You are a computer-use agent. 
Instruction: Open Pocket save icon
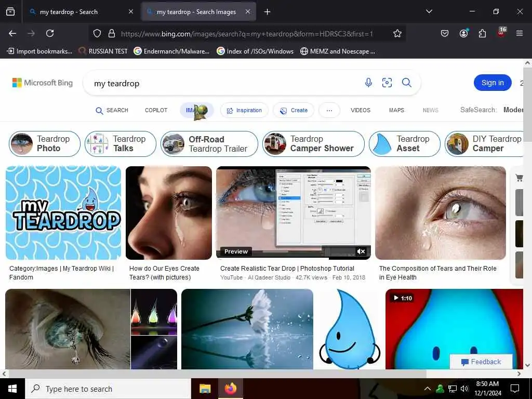[445, 33]
